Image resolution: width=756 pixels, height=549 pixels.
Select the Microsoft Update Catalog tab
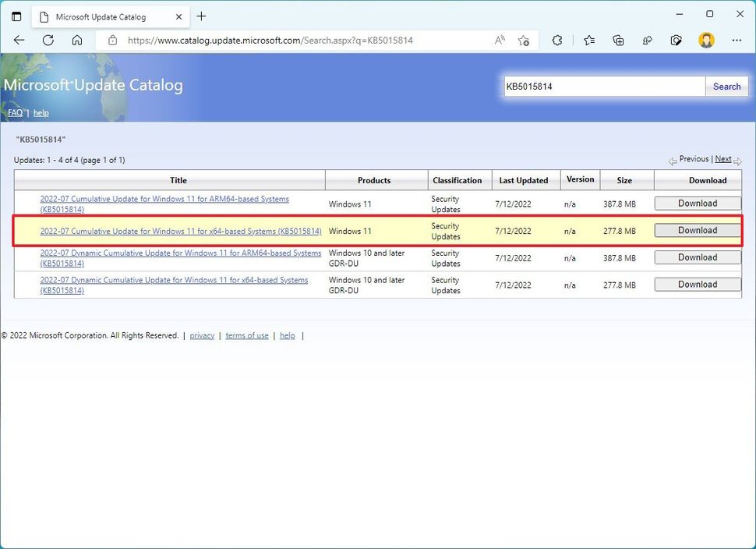100,16
